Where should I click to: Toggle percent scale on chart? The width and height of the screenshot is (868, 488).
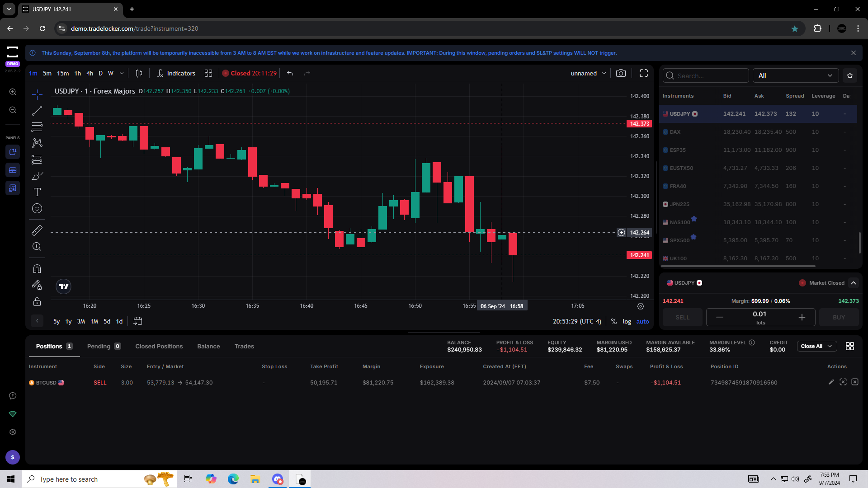click(613, 322)
